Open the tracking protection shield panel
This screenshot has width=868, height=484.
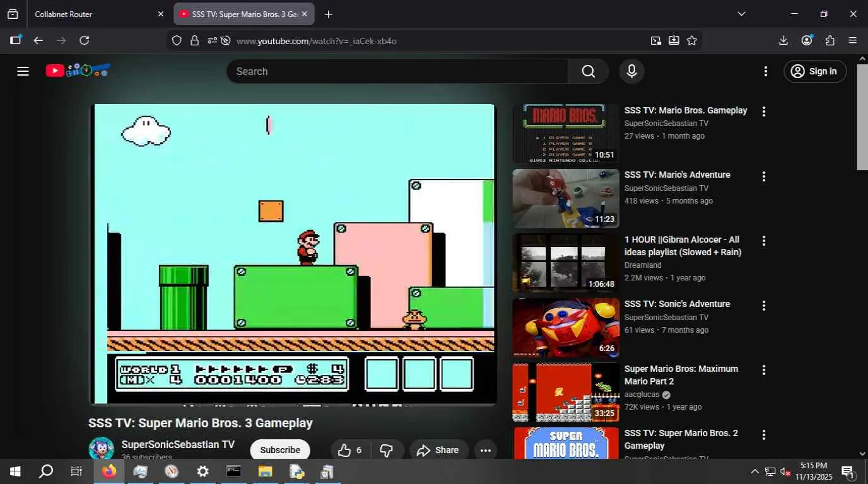pyautogui.click(x=177, y=41)
